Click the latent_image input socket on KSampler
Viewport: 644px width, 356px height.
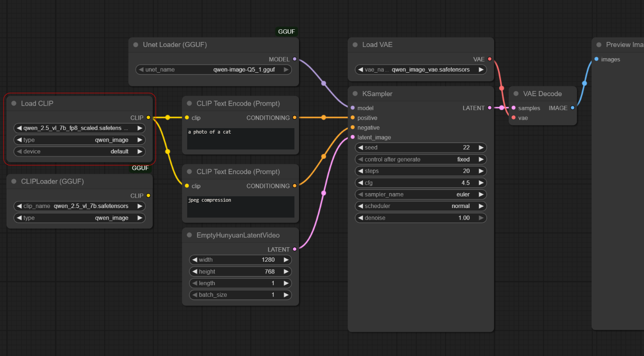[x=353, y=137]
